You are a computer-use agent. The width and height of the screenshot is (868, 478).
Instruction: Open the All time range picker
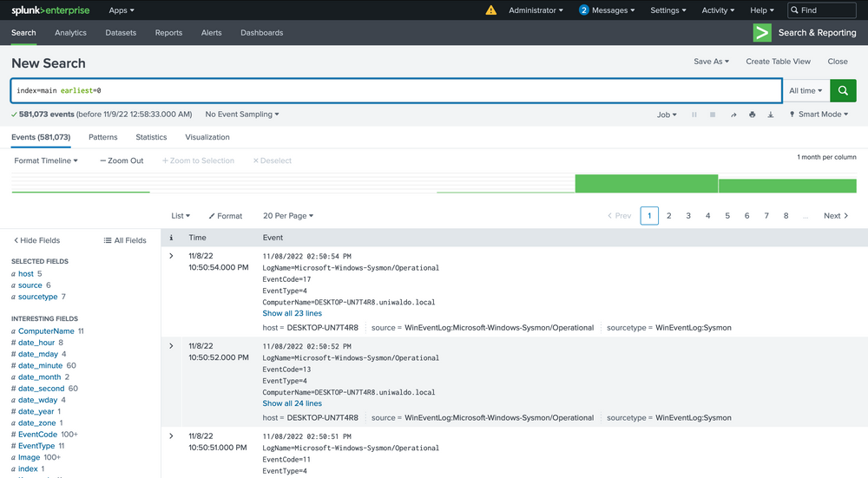806,90
